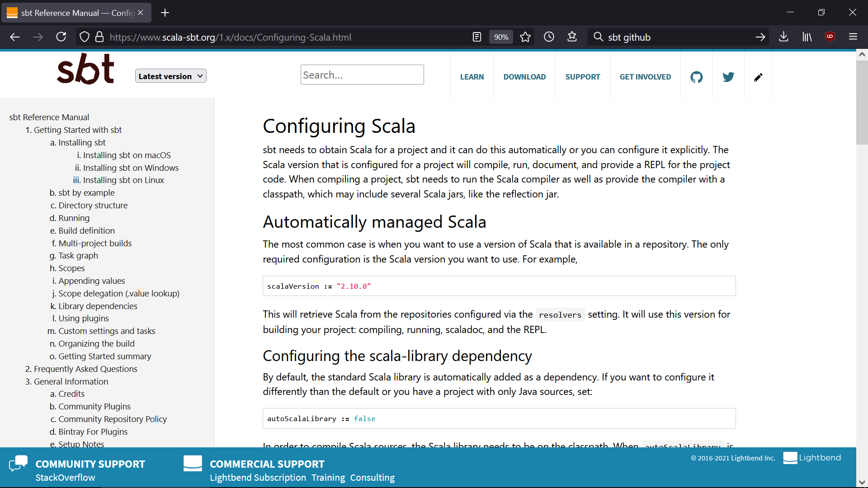Open Task graph in sidebar
This screenshot has width=868, height=488.
coord(78,255)
